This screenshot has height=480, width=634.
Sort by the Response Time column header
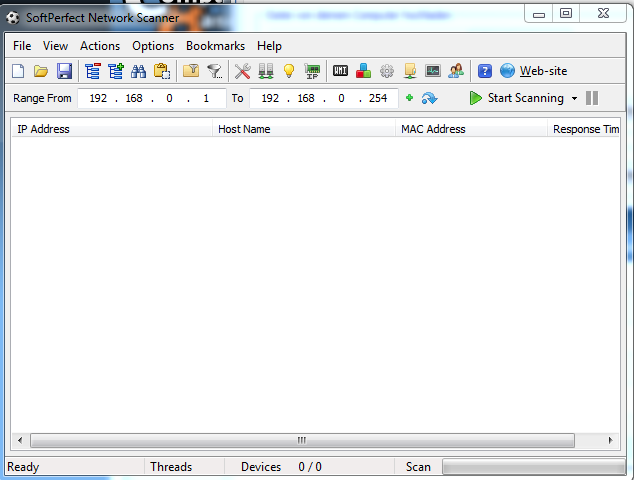click(584, 129)
